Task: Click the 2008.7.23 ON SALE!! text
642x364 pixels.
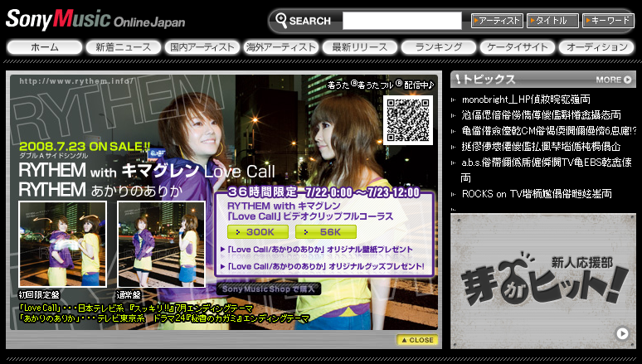Action: click(85, 146)
